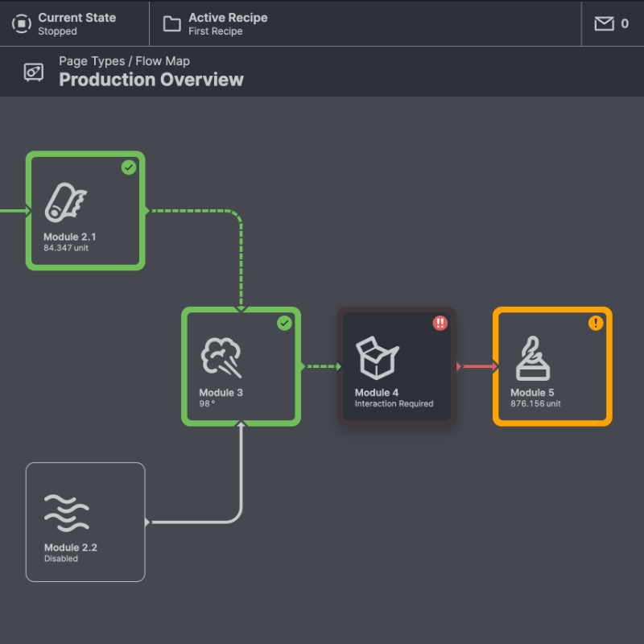Click the 'Current State' heading
The image size is (644, 644).
tap(76, 18)
